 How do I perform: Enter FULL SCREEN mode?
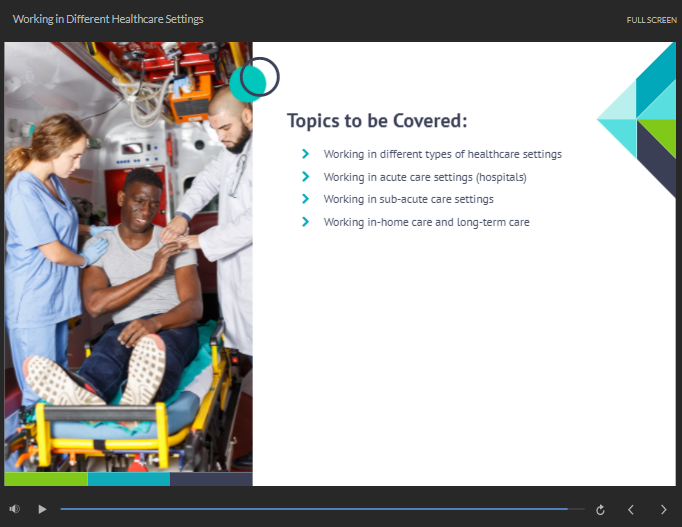[x=652, y=20]
